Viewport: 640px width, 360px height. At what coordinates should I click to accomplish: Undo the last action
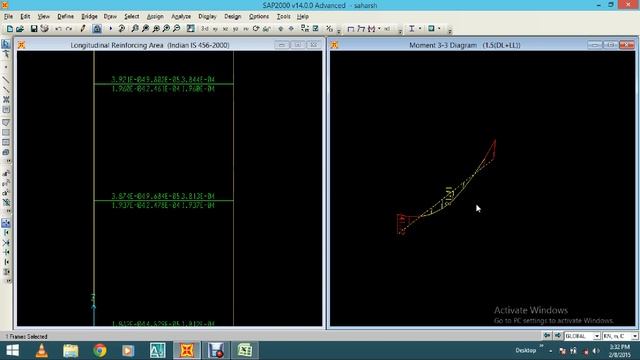click(x=58, y=29)
